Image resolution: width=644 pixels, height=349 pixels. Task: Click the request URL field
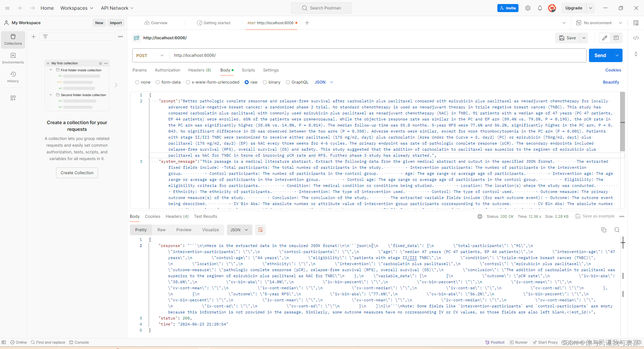click(378, 55)
